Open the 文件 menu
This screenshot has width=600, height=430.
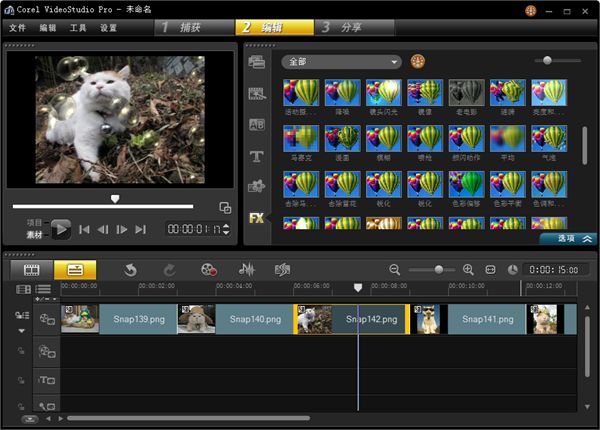click(17, 28)
